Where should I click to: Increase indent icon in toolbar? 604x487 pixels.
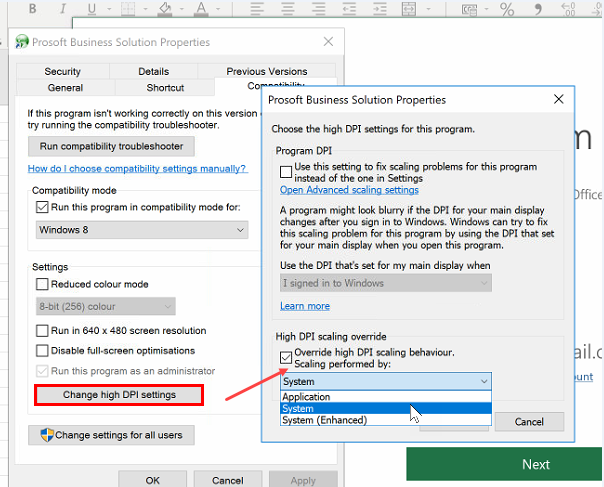pyautogui.click(x=379, y=8)
